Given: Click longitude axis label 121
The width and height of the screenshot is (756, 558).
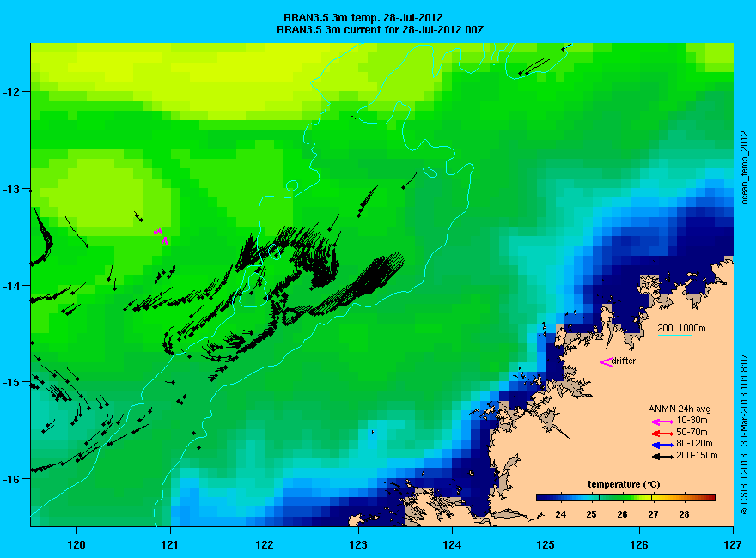Looking at the screenshot, I should 170,545.
